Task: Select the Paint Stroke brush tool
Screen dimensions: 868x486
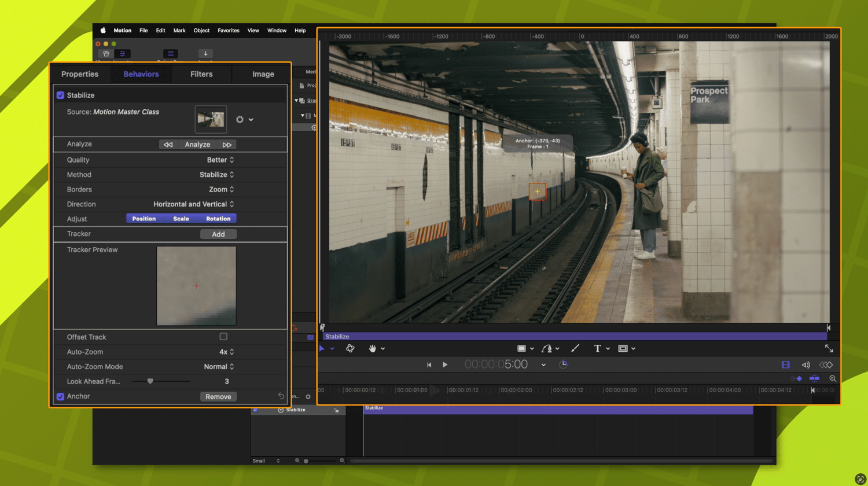Action: pyautogui.click(x=575, y=348)
